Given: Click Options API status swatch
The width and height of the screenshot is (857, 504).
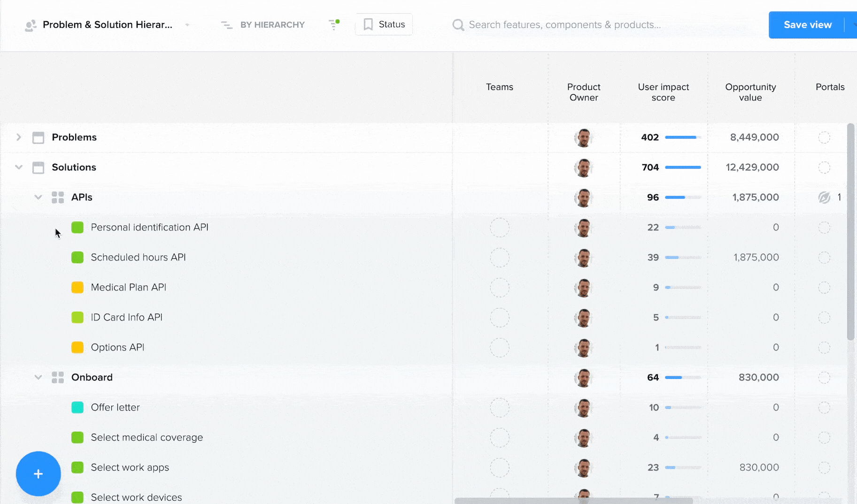Looking at the screenshot, I should [x=77, y=348].
